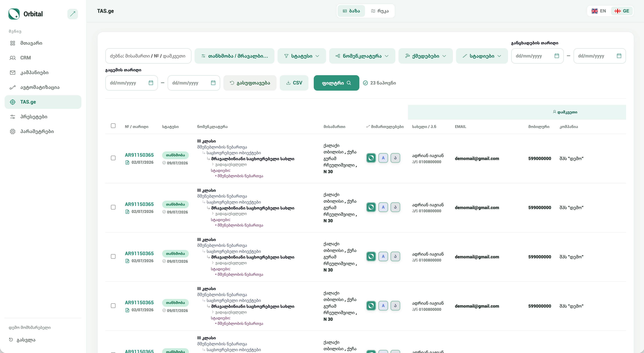Open the ნომენკლატურა filter dropdown
The width and height of the screenshot is (644, 353).
pyautogui.click(x=362, y=56)
